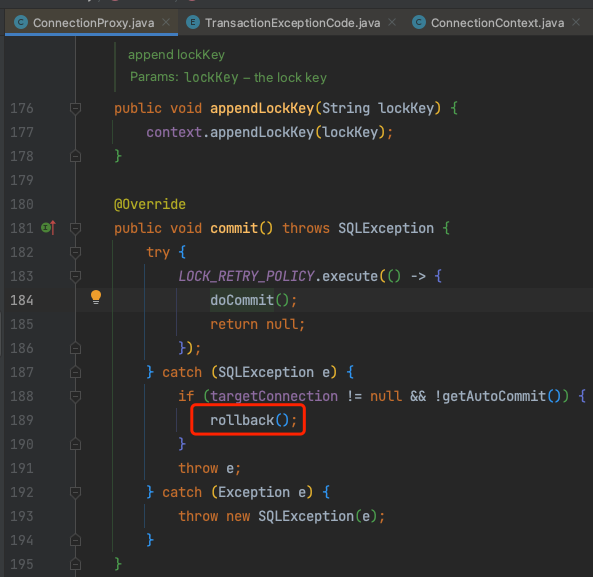Screen dimensions: 593x577
Task: Collapse the appendLockKey method at line 176
Action: 75,109
